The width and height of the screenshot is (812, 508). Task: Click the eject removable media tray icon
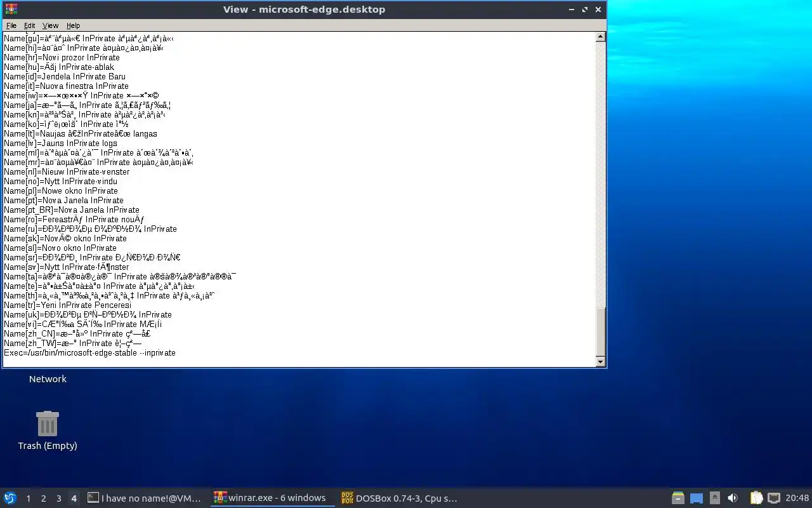(715, 498)
